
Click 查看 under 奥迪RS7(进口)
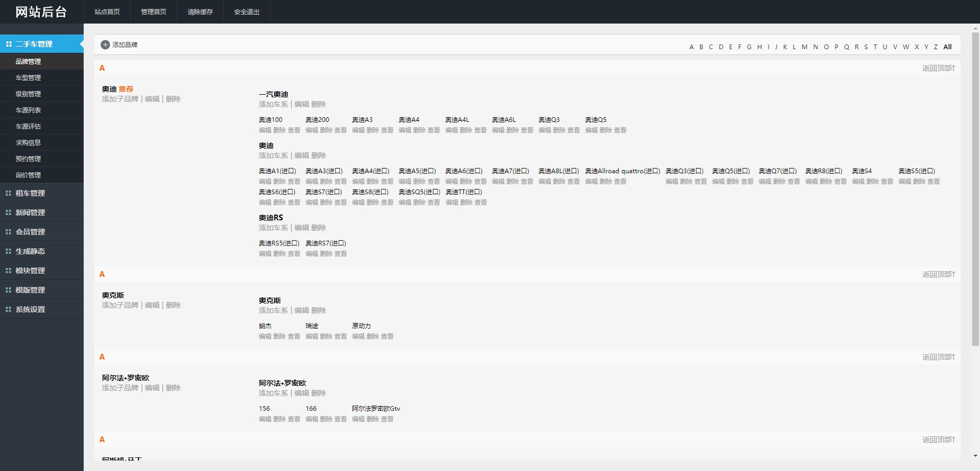pyautogui.click(x=340, y=254)
